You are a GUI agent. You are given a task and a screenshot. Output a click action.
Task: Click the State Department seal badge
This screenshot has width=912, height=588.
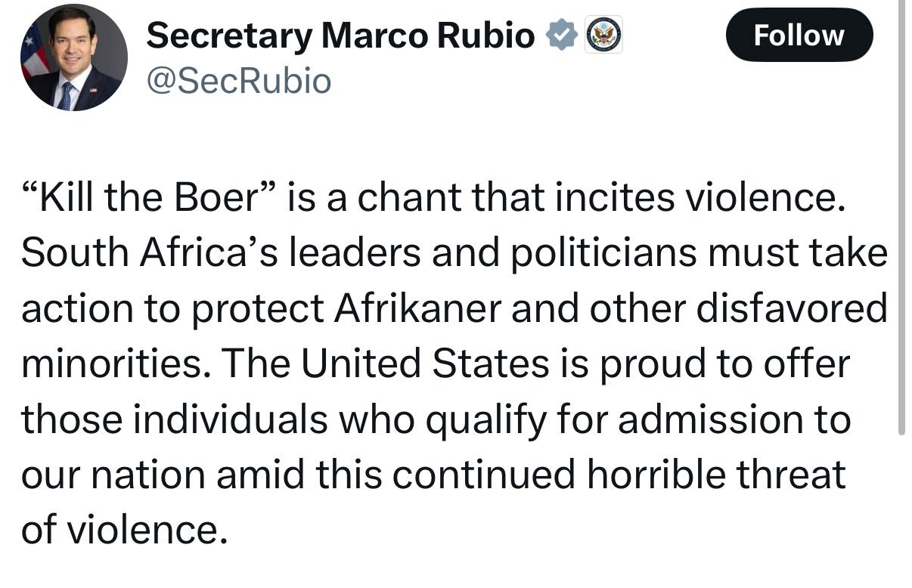point(604,36)
